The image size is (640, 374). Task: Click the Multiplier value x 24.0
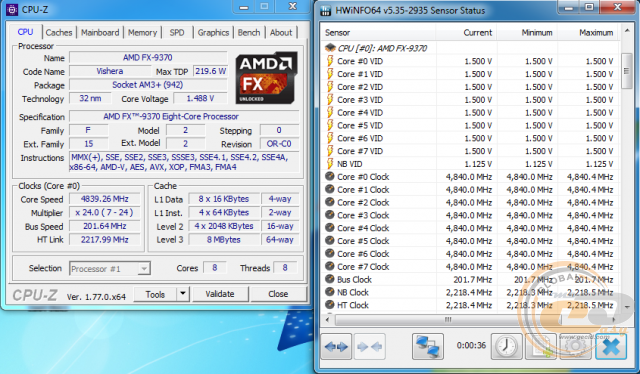point(104,212)
